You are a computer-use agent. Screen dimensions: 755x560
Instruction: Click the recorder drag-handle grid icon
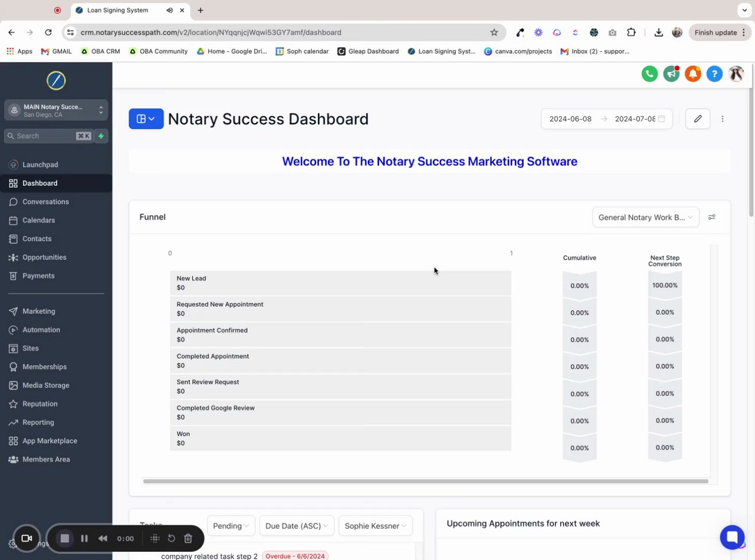155,538
